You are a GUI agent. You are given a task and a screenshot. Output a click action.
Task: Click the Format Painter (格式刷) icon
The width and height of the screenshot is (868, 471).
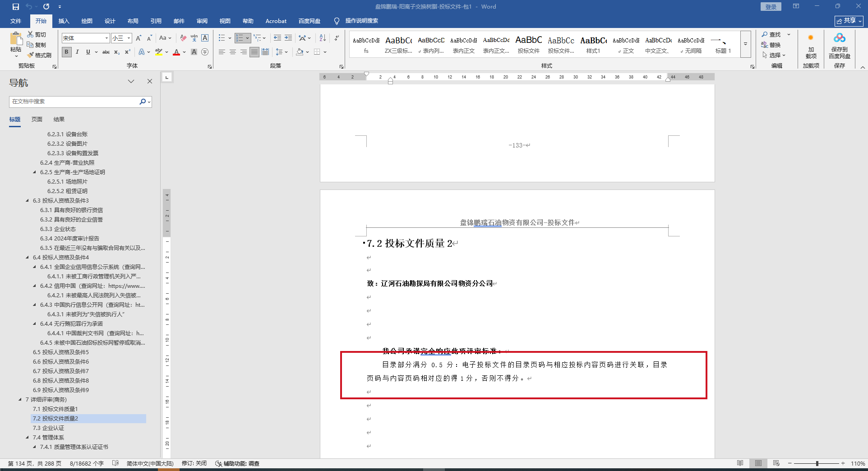tap(31, 55)
